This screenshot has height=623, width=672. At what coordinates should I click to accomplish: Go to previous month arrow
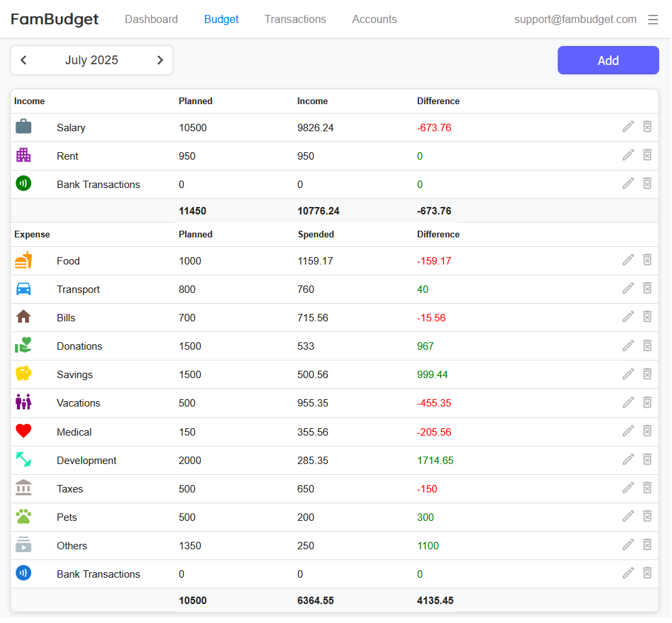pos(24,60)
